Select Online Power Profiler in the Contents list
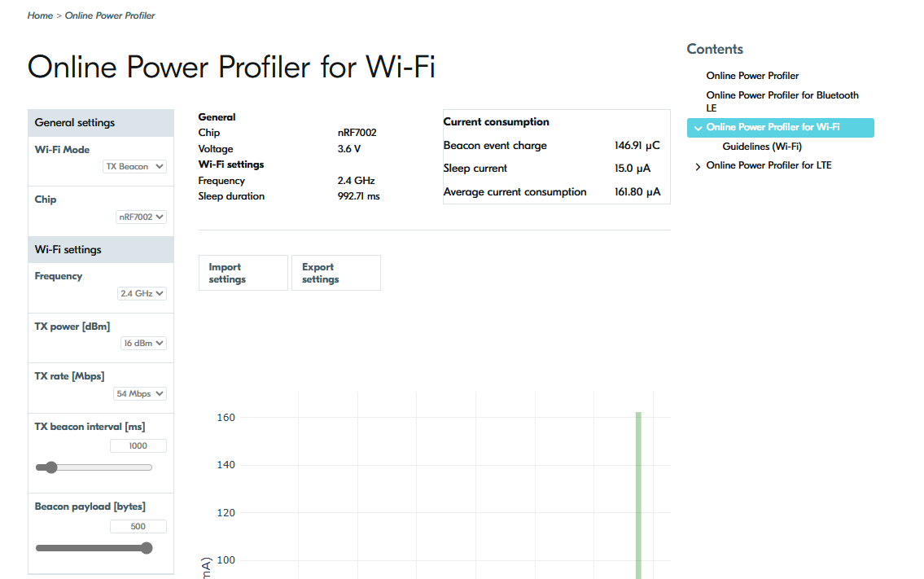Image resolution: width=924 pixels, height=579 pixels. pyautogui.click(x=752, y=76)
